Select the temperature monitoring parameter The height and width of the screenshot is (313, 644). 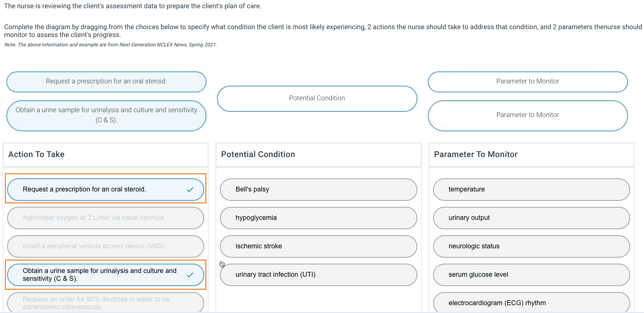[531, 190]
